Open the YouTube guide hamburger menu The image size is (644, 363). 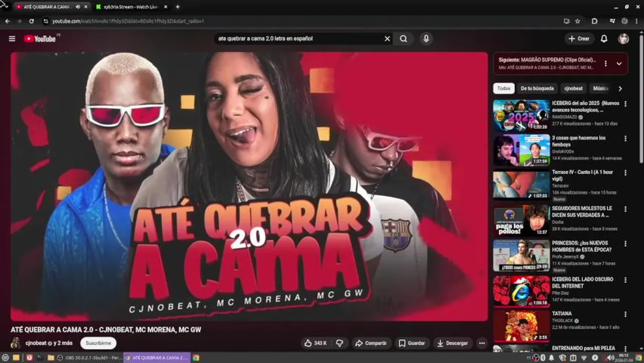point(12,39)
